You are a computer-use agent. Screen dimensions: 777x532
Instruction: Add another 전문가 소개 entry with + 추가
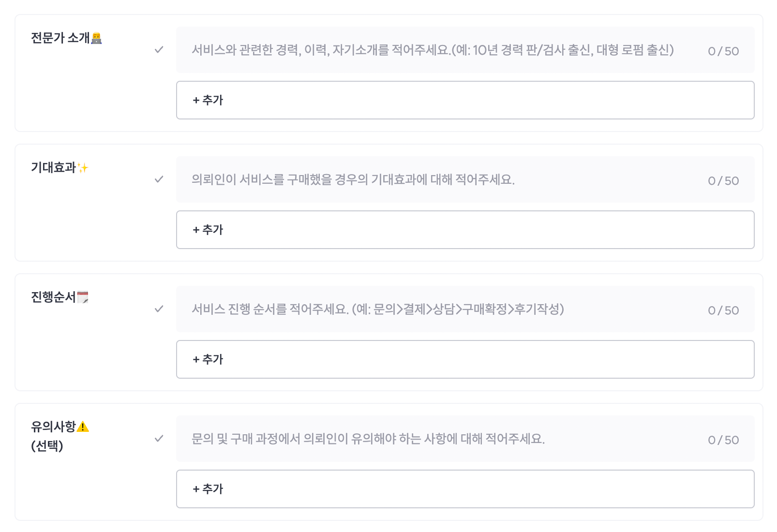click(465, 100)
